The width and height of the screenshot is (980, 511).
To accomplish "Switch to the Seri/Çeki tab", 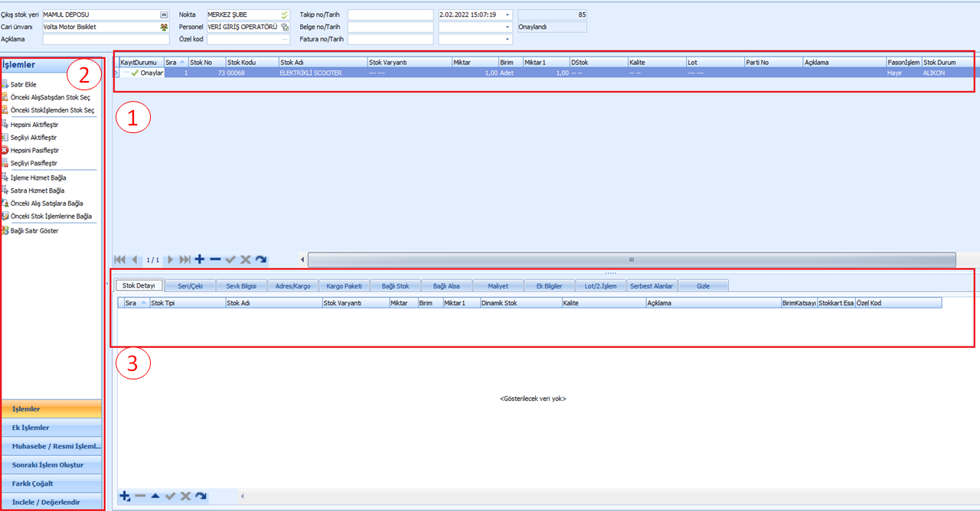I will [x=190, y=286].
